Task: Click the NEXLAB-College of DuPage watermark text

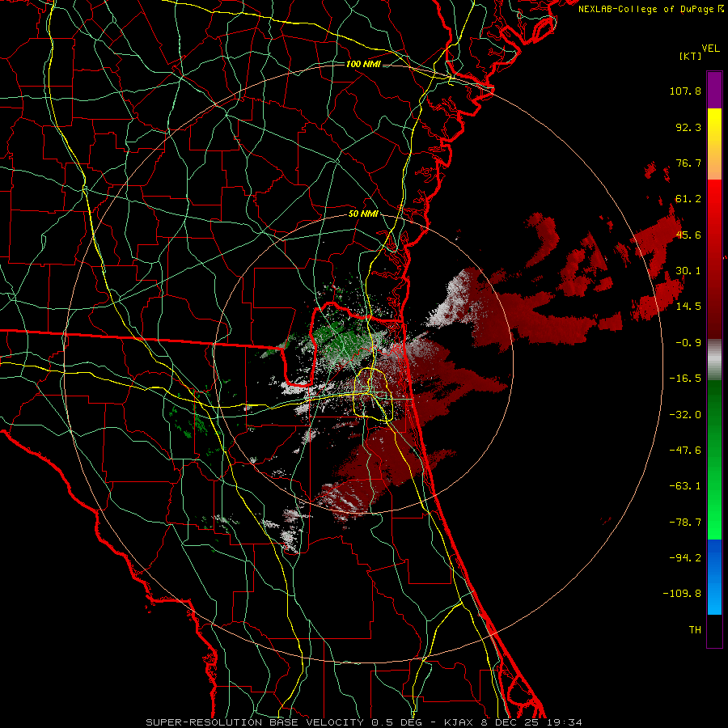Action: (650, 9)
